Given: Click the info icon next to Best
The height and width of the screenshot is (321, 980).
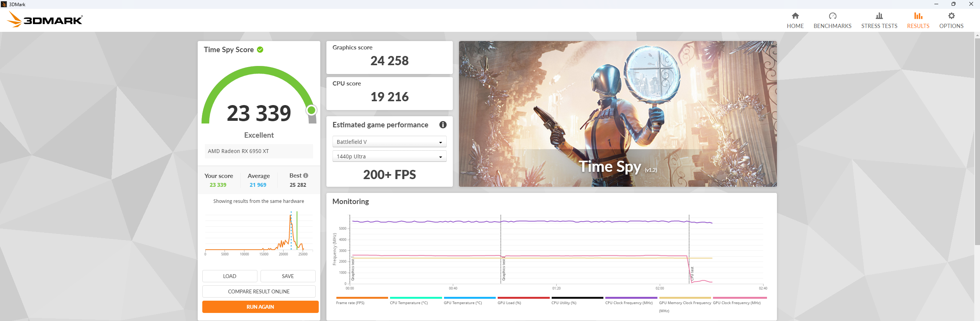Looking at the screenshot, I should [306, 176].
